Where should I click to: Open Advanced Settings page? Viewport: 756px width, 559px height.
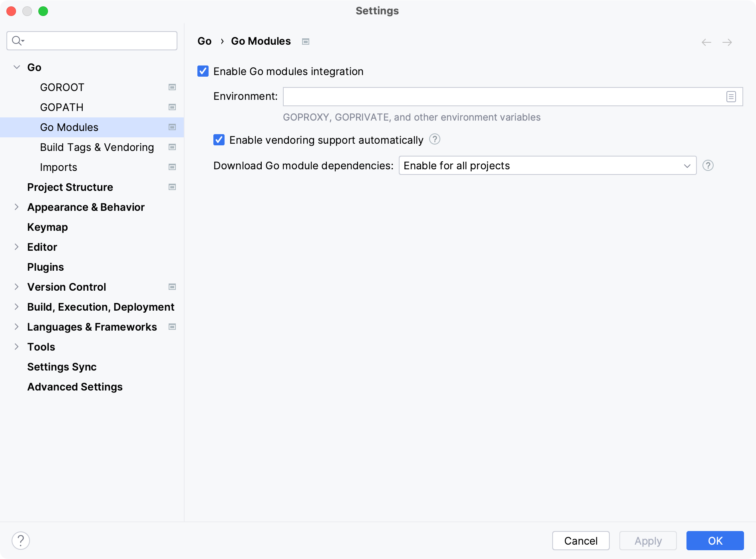pos(92,387)
